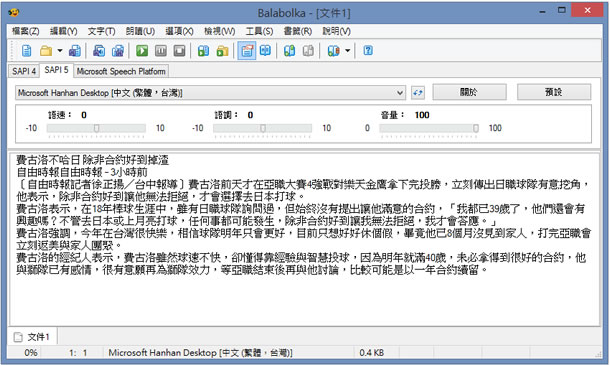
Task: Click the 預設 button
Action: point(554,92)
